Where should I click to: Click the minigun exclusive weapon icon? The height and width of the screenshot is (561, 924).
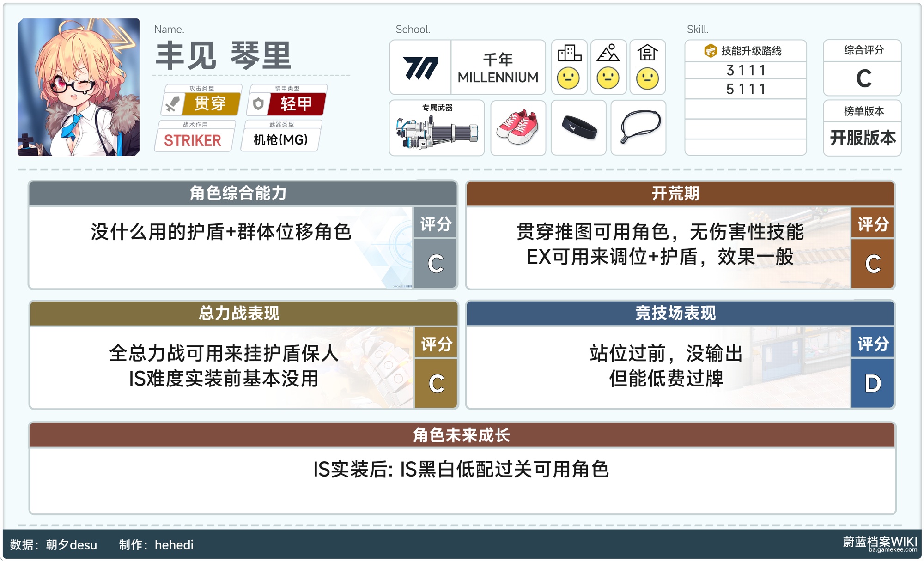point(437,132)
